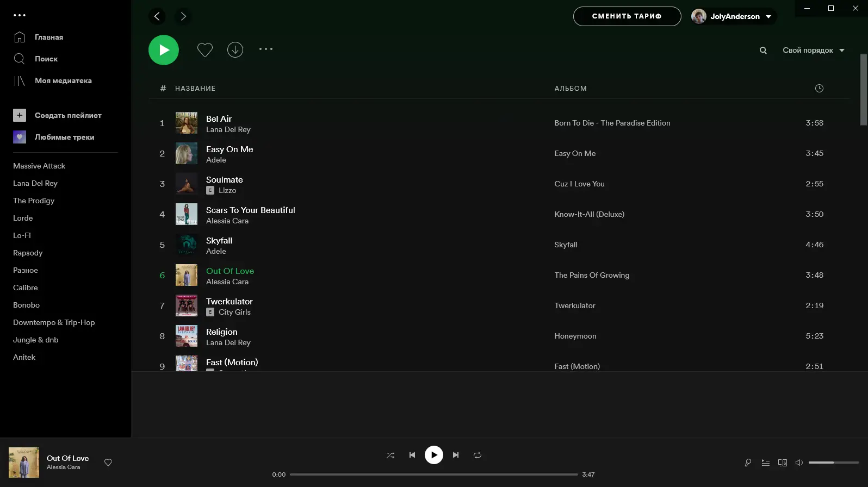Navigate back with the left arrow
Viewport: 868px width, 487px height.
click(x=157, y=16)
